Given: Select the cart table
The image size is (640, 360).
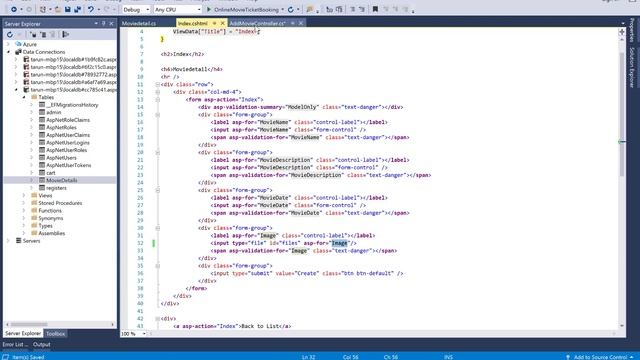Looking at the screenshot, I should pos(51,173).
